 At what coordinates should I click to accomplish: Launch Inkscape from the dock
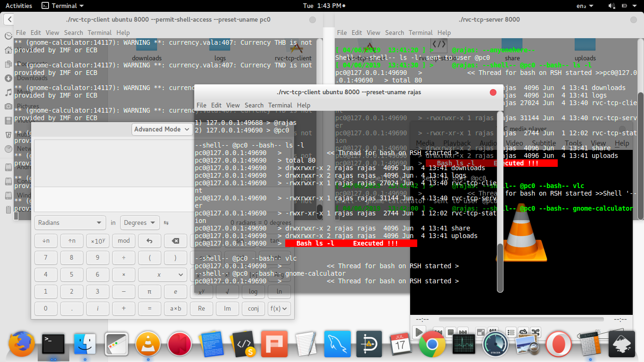622,344
